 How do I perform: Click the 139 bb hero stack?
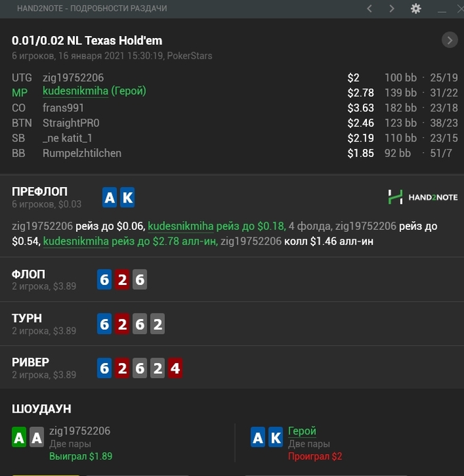(400, 93)
